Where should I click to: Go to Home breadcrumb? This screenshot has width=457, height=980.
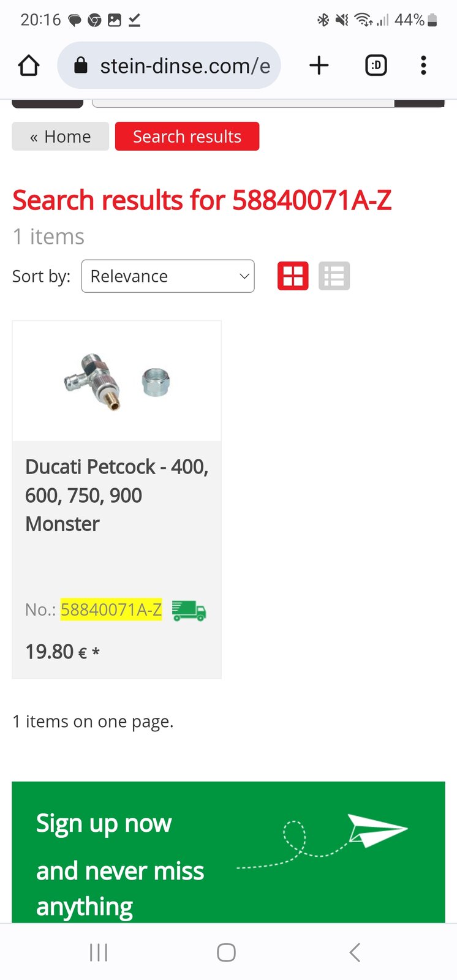tap(61, 137)
